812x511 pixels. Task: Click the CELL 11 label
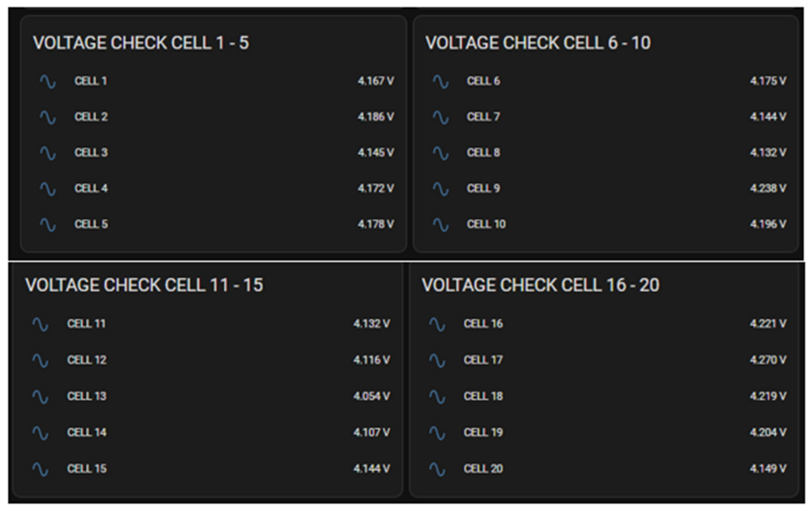86,324
